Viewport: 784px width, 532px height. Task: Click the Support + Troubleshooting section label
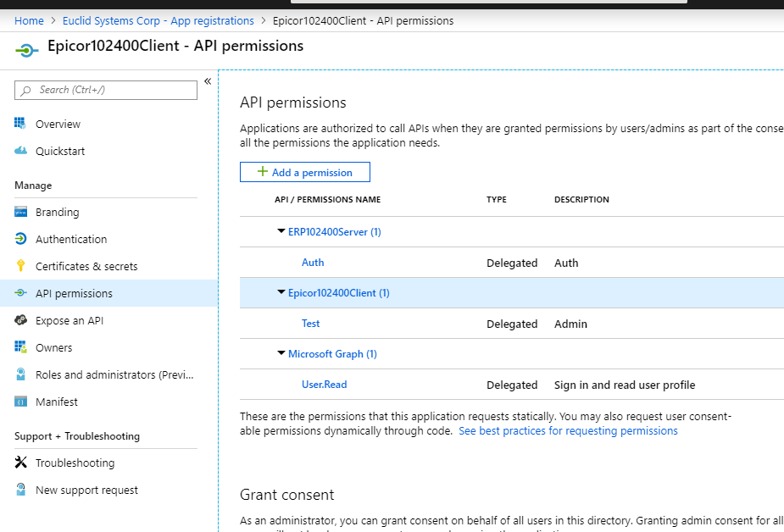coord(77,436)
